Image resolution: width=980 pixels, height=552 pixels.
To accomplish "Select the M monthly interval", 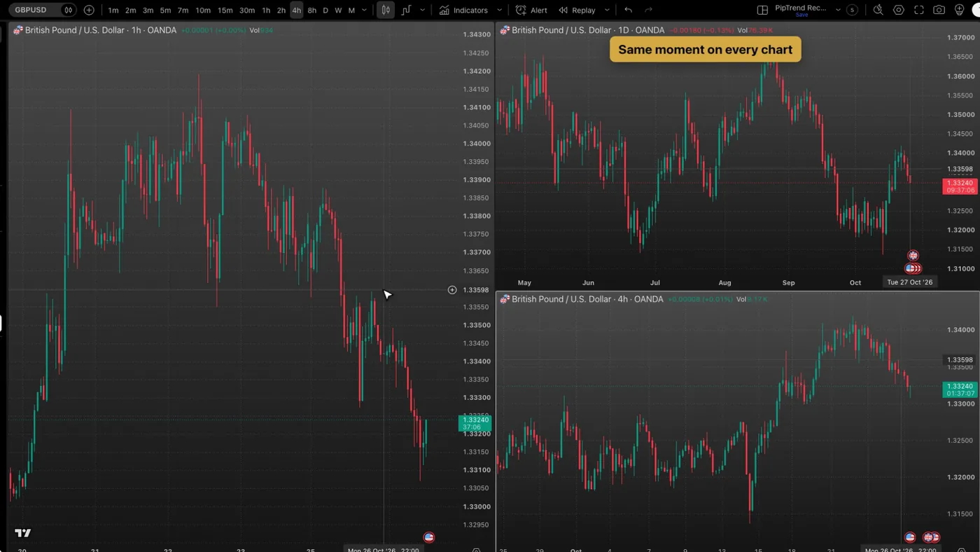I will (x=351, y=10).
